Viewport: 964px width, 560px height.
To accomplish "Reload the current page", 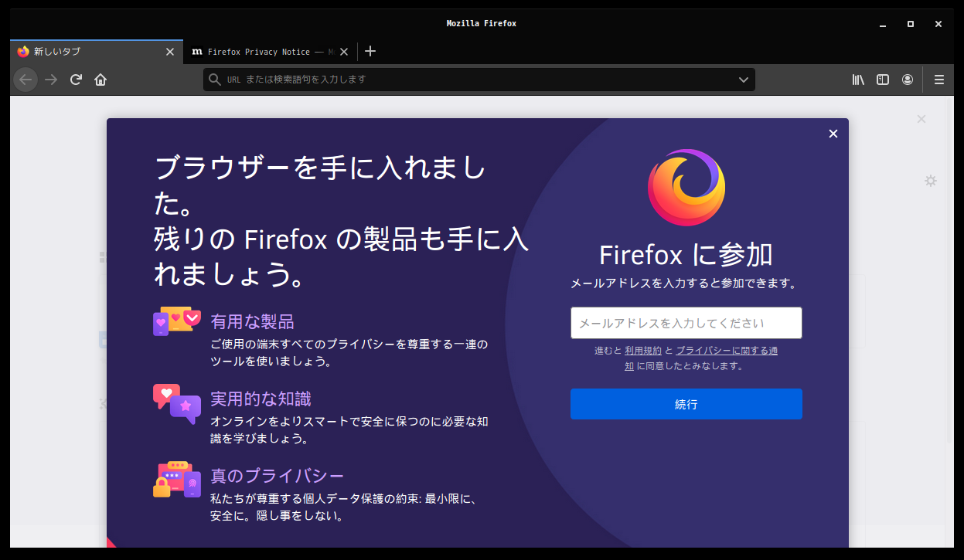I will click(x=76, y=80).
